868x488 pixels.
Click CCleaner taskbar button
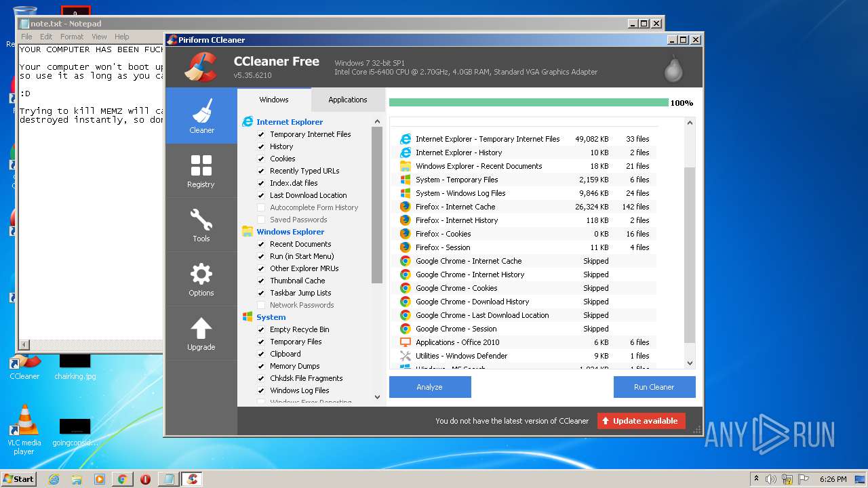(192, 479)
